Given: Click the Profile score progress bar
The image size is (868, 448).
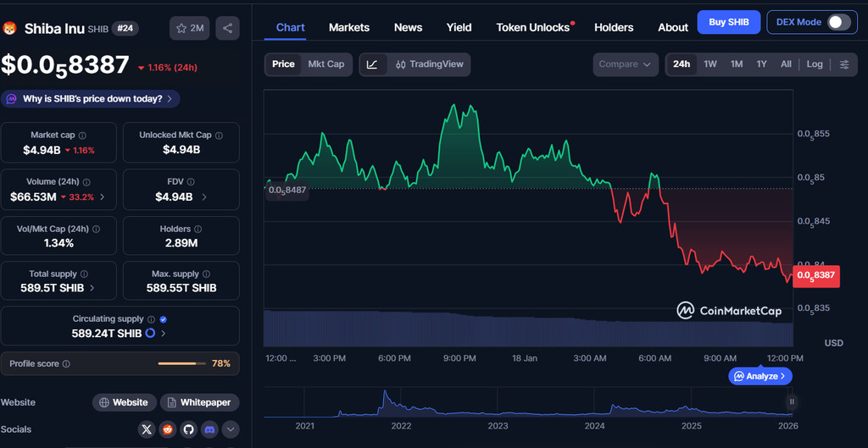Looking at the screenshot, I should tap(181, 363).
